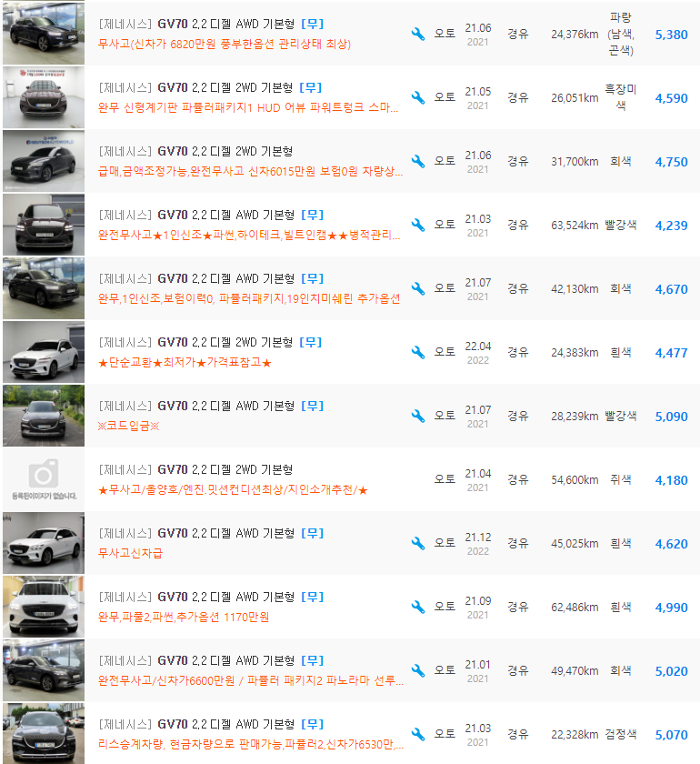Click description '★단순교환★최저가★가격표참고★'
This screenshot has height=764, width=700.
coord(185,363)
